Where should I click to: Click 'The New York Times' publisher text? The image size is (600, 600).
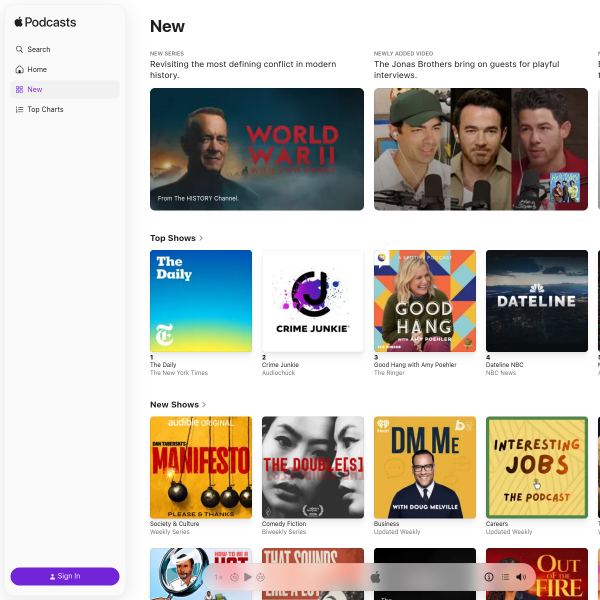tap(179, 373)
